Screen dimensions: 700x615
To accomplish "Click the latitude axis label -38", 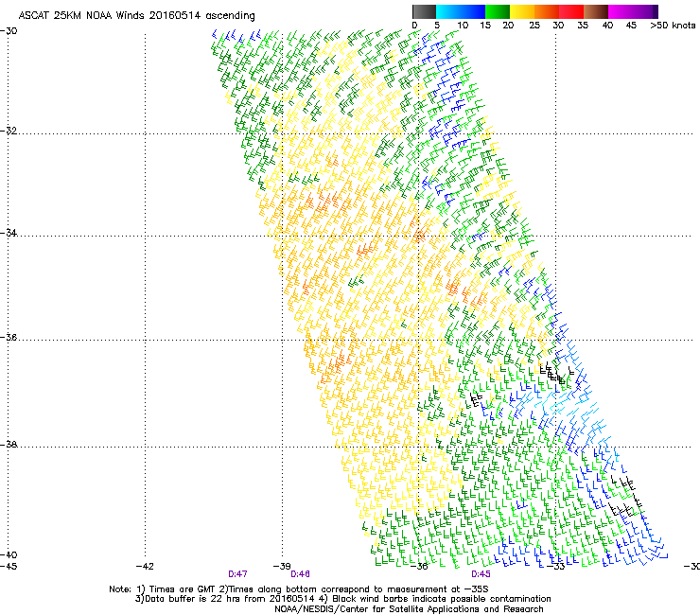I will 9,445.
